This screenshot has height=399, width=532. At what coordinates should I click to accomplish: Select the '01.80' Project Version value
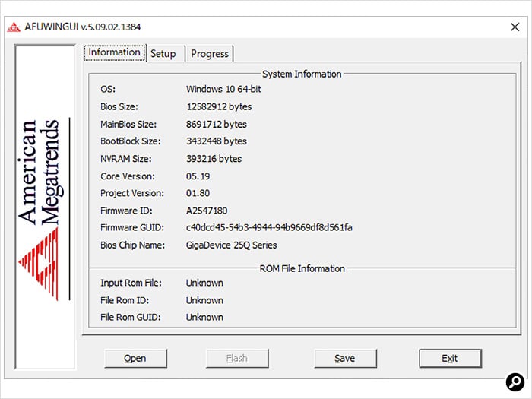point(198,193)
